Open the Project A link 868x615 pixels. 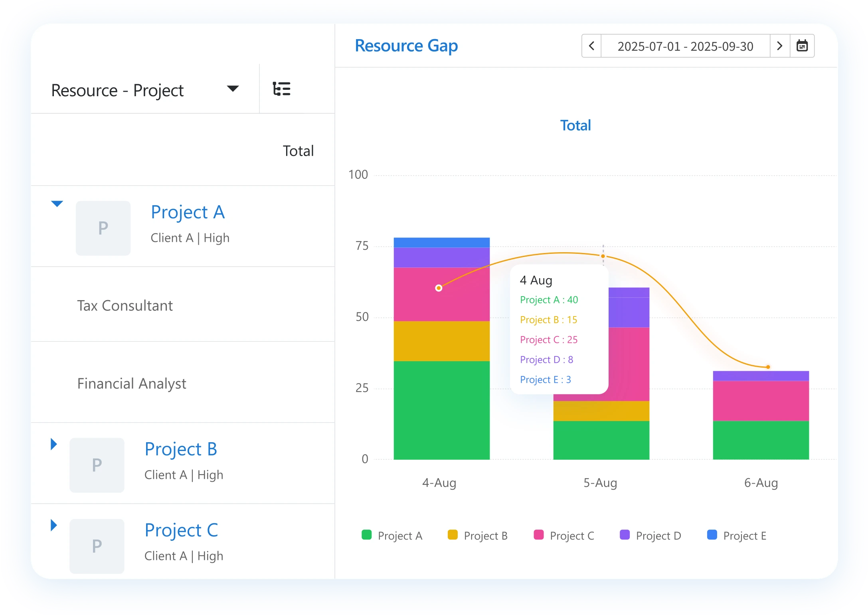click(188, 212)
